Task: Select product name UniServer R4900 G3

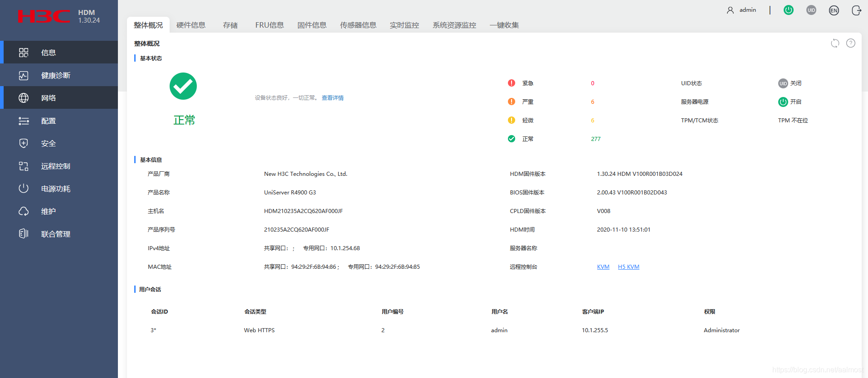Action: 290,193
